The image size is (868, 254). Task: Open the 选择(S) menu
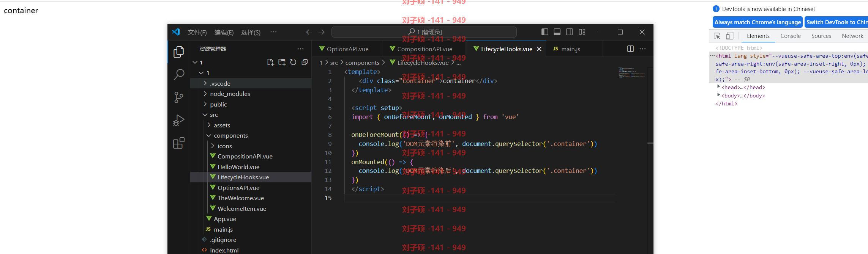point(251,32)
